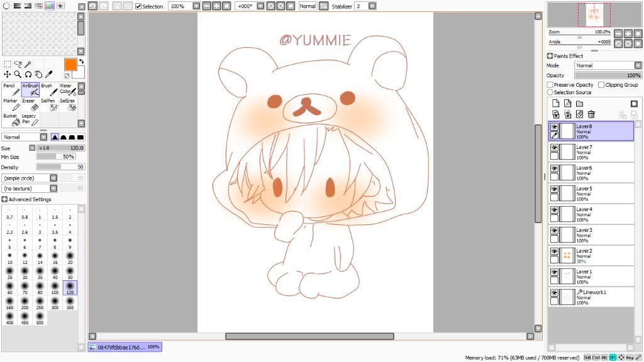Select the Selection Source radio button

pos(550,92)
